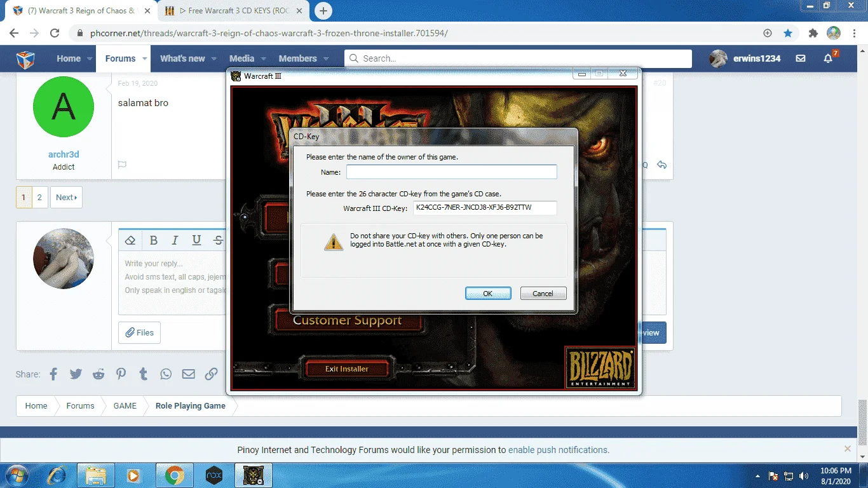This screenshot has height=488, width=868.
Task: Go to page 2 of the thread
Action: pyautogui.click(x=39, y=198)
